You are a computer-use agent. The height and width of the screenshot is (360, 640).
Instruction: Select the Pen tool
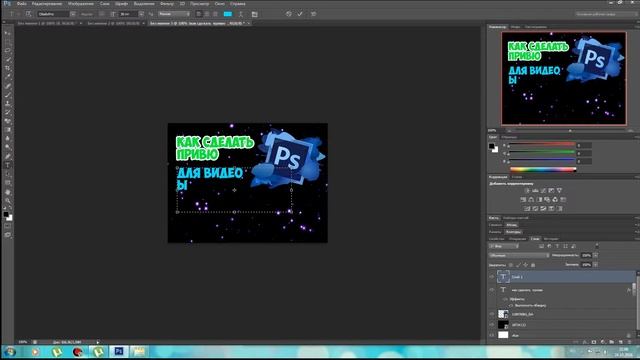tap(8, 156)
